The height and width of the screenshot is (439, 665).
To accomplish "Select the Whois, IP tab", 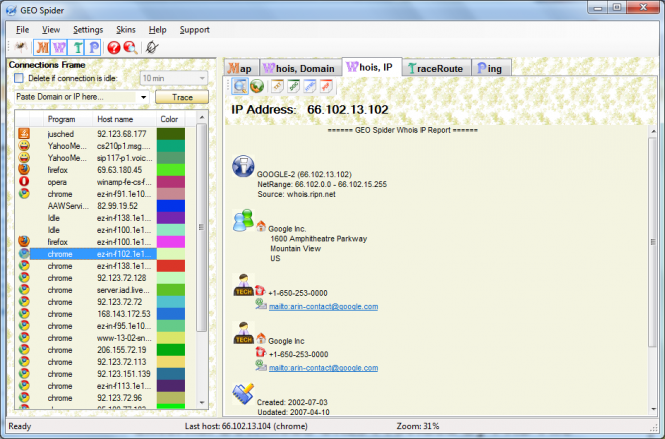I will point(372,67).
